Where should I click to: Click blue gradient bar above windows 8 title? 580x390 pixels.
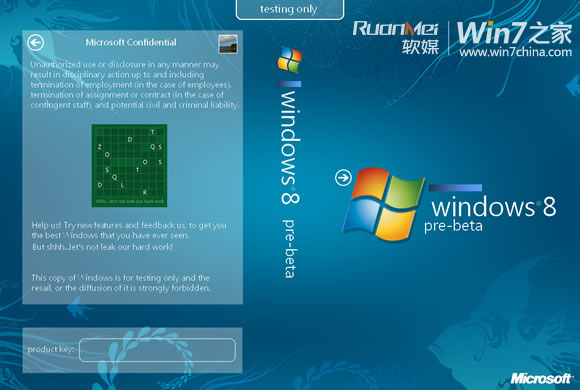coord(455,188)
